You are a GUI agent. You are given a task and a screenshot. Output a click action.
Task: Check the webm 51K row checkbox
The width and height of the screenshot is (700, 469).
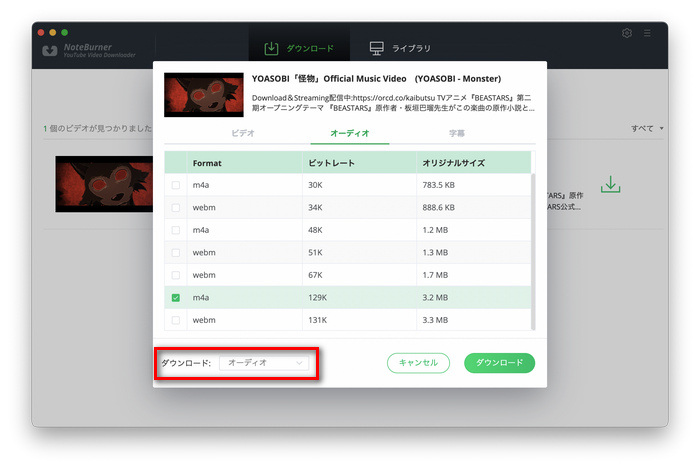(176, 253)
